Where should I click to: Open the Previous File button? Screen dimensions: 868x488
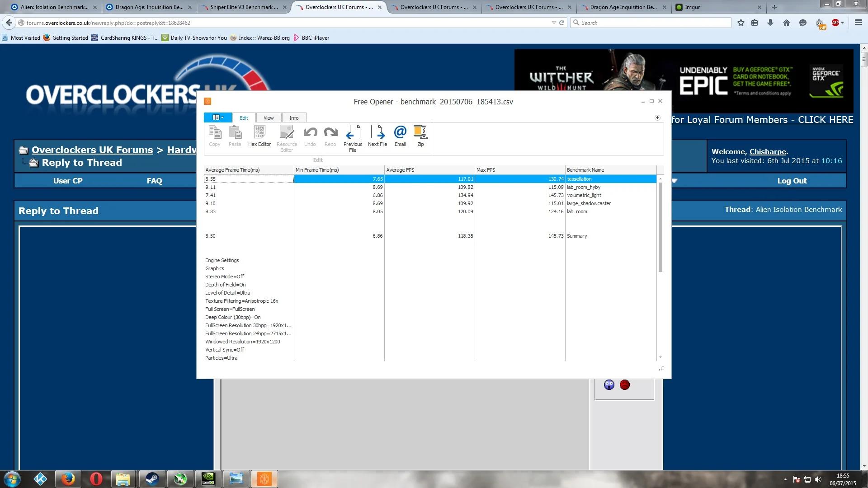353,138
